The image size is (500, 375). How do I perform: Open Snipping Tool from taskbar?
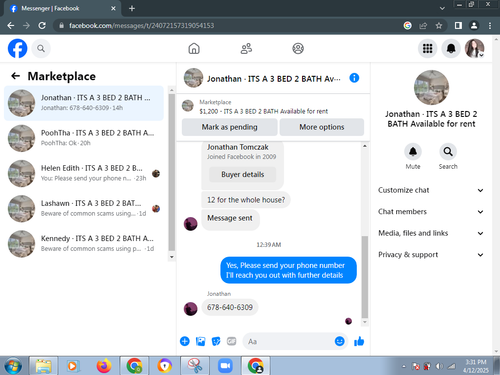click(195, 366)
